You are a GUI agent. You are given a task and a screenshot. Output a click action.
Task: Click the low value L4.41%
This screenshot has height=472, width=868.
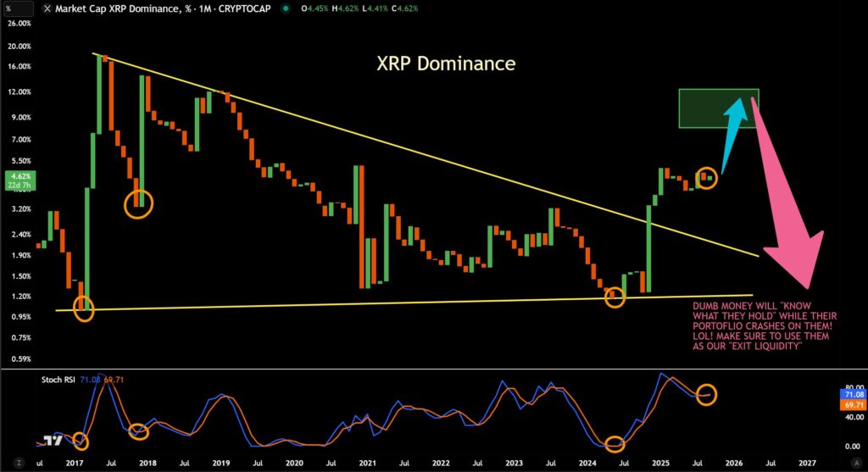(x=376, y=8)
